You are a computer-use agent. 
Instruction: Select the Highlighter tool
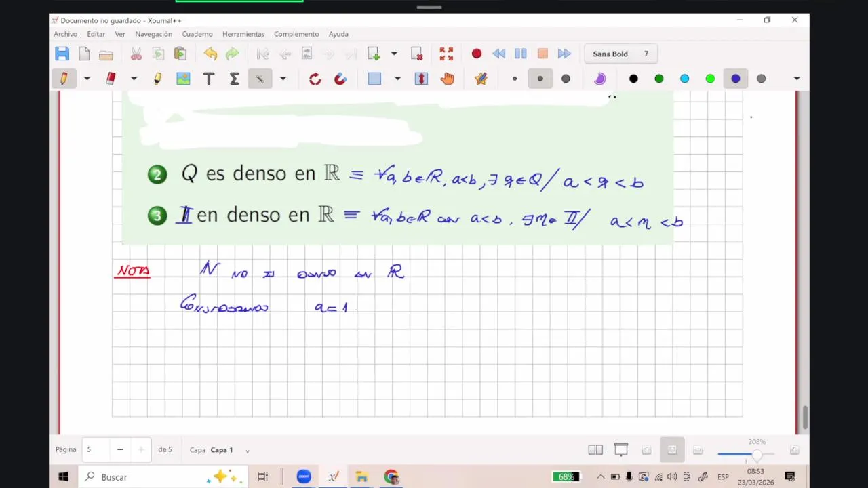coord(157,79)
